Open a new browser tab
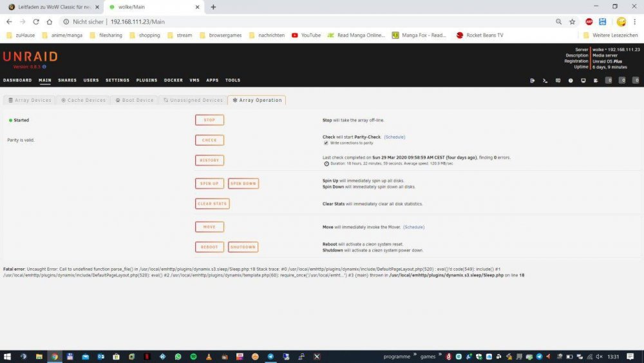The image size is (644, 363). pyautogui.click(x=213, y=7)
